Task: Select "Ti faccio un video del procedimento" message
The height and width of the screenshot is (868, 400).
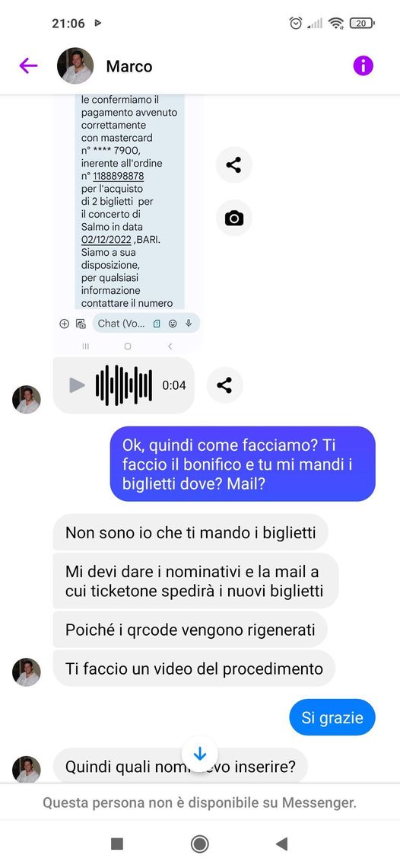Action: pyautogui.click(x=194, y=669)
